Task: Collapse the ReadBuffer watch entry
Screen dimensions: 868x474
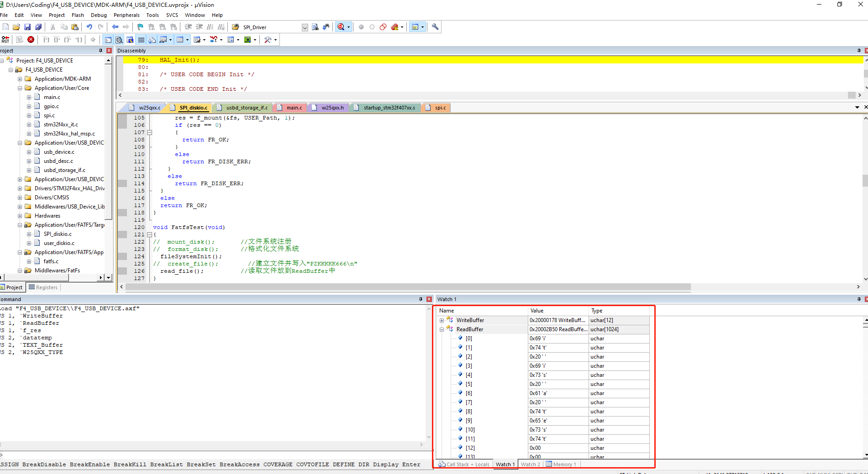Action: (442, 329)
